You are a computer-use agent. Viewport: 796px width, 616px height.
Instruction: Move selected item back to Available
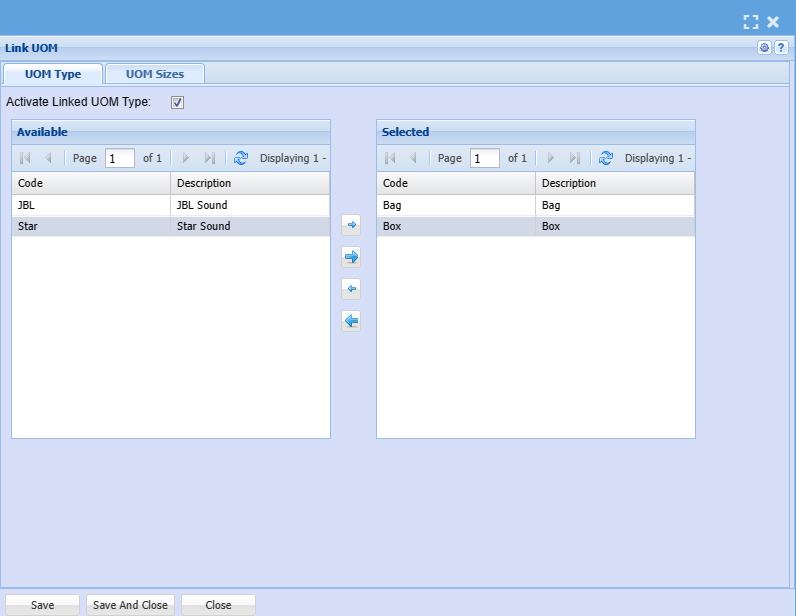[x=351, y=289]
